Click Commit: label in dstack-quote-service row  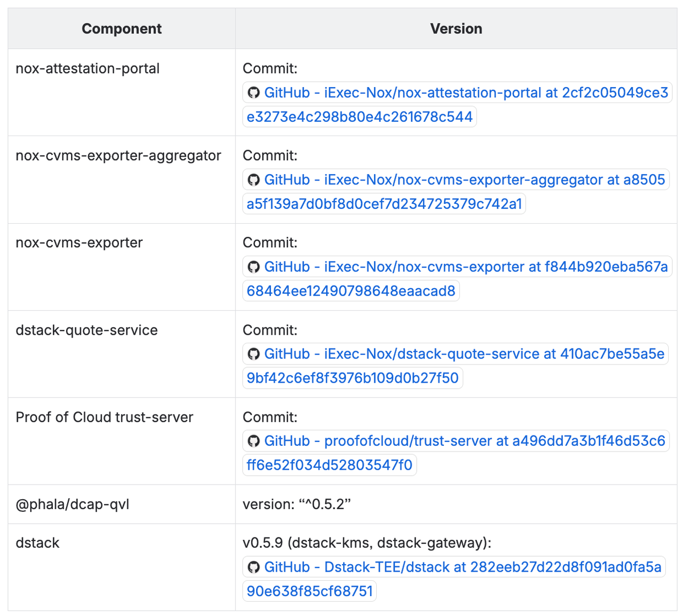pos(270,330)
